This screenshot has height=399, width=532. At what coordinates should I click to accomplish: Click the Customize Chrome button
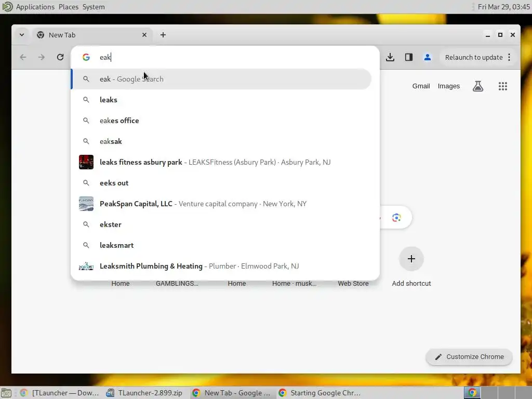pos(469,357)
